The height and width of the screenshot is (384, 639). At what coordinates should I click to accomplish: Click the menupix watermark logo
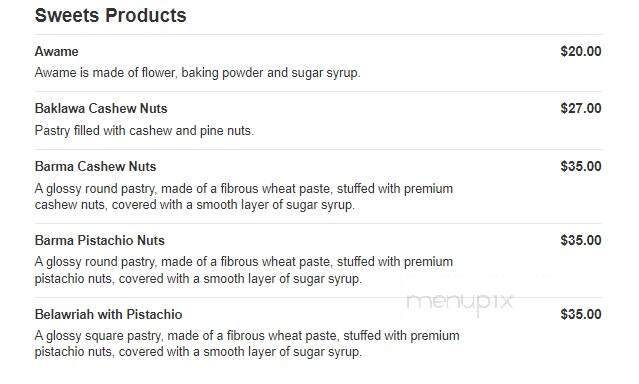pyautogui.click(x=460, y=302)
